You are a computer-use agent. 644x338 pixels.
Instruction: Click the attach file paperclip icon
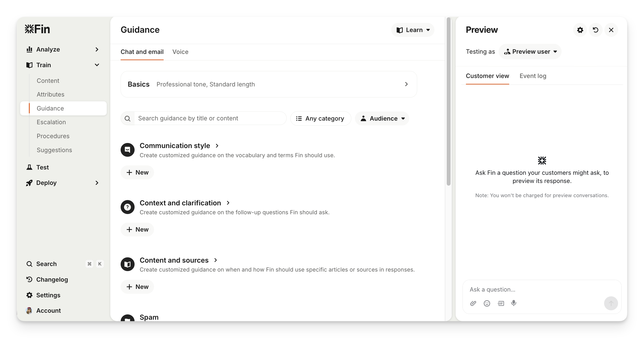click(473, 303)
